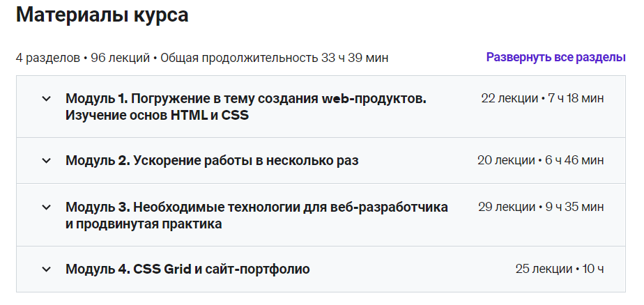Select the 'Ускорение работы в несколько раз' module title
The width and height of the screenshot is (644, 305).
pos(212,161)
